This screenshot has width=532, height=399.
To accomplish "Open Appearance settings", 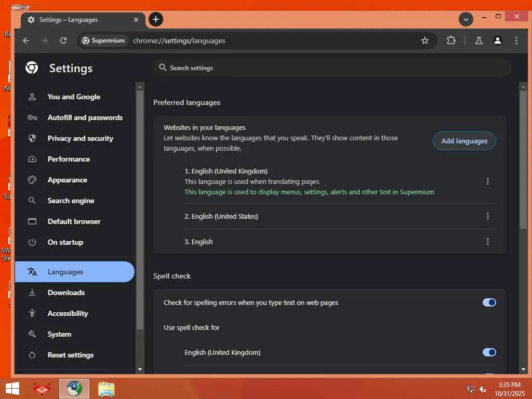I will pyautogui.click(x=68, y=180).
